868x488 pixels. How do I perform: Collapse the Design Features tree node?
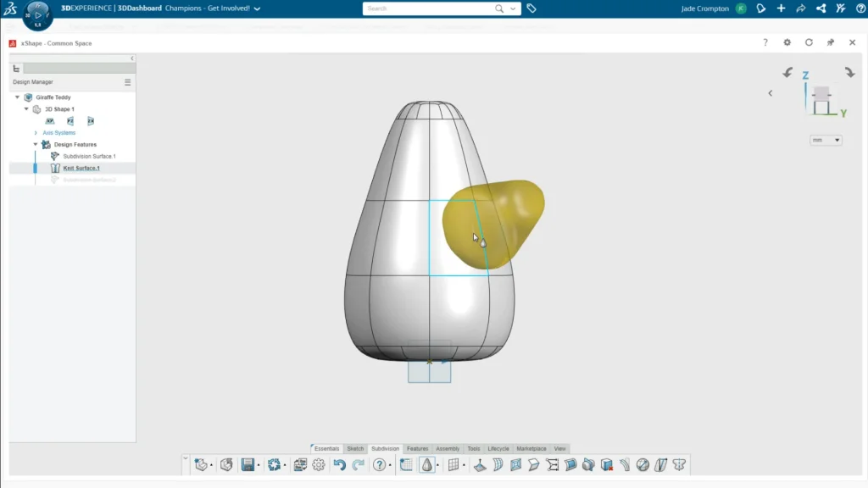36,145
